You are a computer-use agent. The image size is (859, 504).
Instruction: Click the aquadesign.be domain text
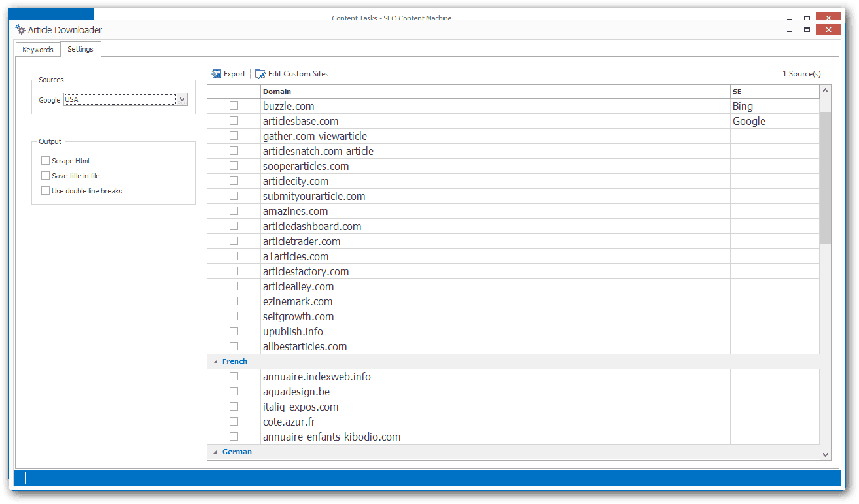point(296,392)
